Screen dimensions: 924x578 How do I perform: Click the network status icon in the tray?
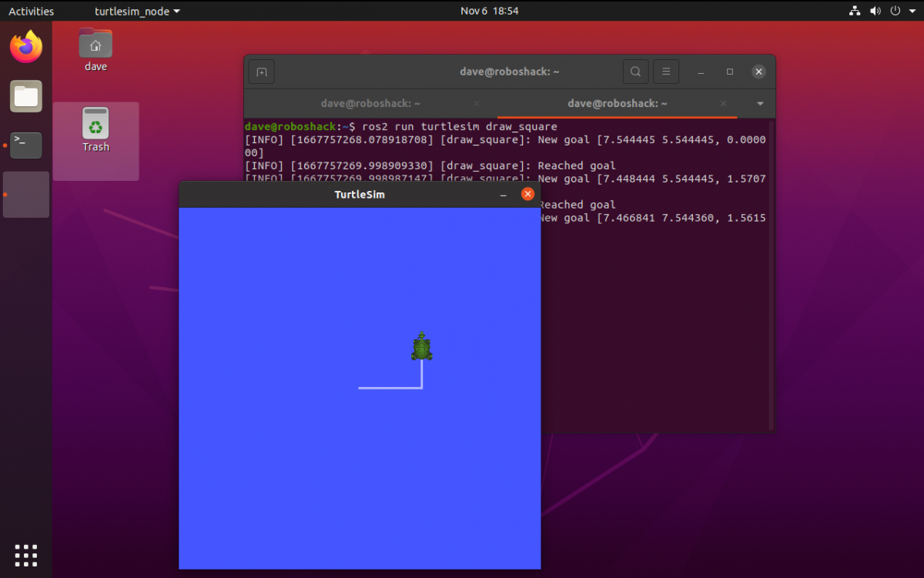point(855,11)
